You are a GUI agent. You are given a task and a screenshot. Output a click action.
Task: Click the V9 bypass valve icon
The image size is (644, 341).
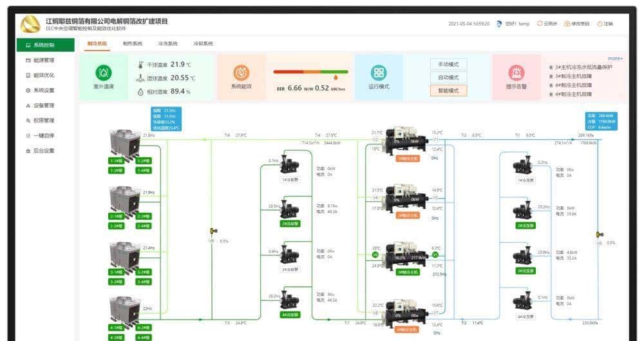pyautogui.click(x=213, y=231)
